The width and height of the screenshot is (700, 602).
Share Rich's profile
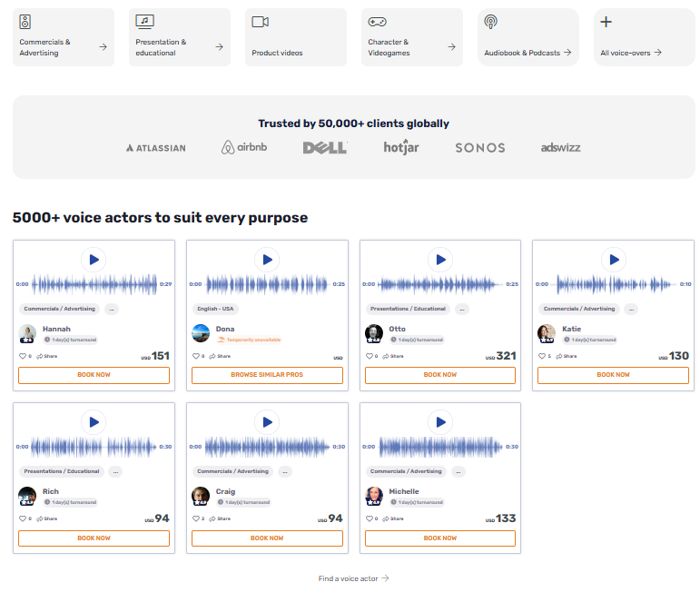tap(47, 519)
